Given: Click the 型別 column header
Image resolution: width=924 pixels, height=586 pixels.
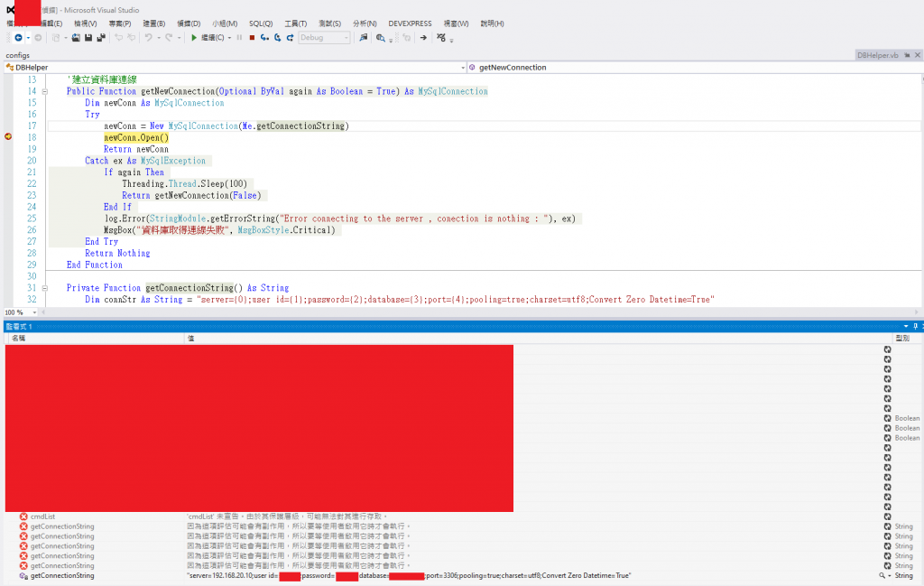Looking at the screenshot, I should (x=902, y=338).
